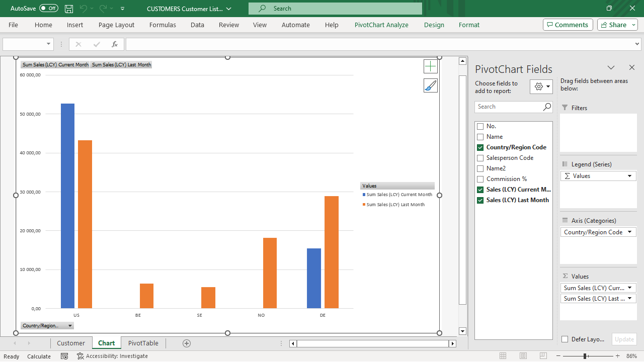
Task: Click the zoom in plus icon
Action: [x=618, y=356]
